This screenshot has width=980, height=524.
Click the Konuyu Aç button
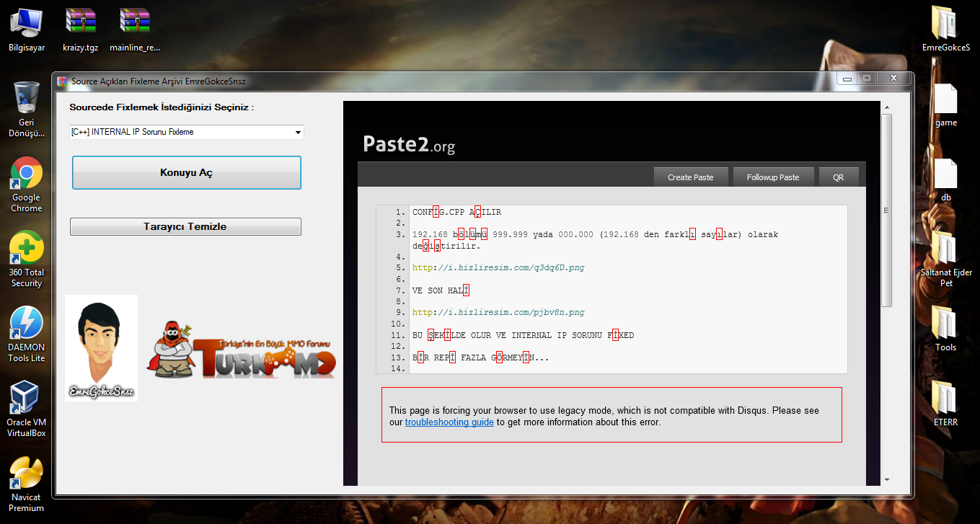tap(187, 173)
